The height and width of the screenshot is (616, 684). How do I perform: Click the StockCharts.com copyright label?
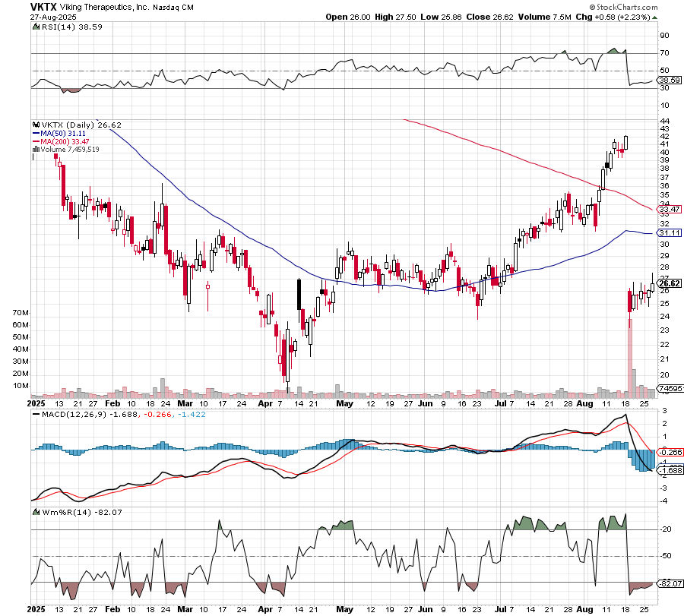(623, 7)
